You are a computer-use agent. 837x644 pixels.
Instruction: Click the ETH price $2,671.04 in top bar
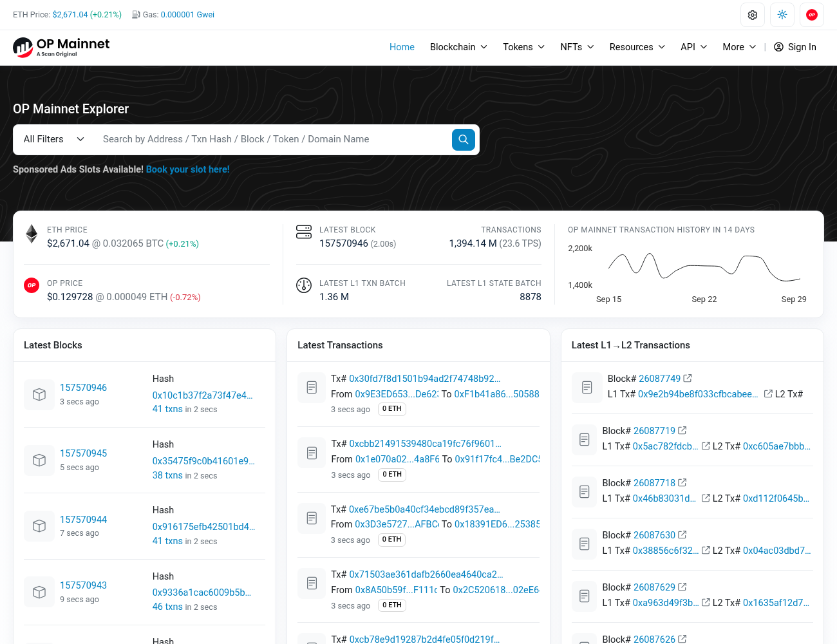click(70, 15)
